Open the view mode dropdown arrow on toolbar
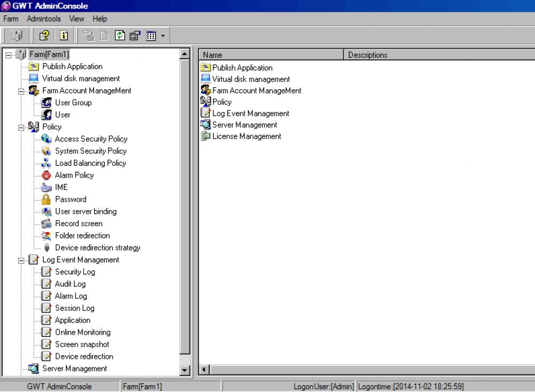The height and width of the screenshot is (392, 535). pos(162,36)
